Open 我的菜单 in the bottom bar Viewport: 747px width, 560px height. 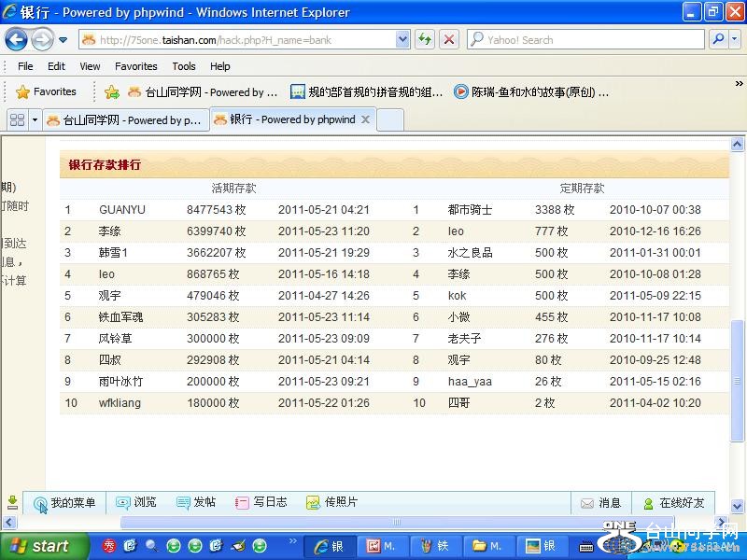point(64,502)
